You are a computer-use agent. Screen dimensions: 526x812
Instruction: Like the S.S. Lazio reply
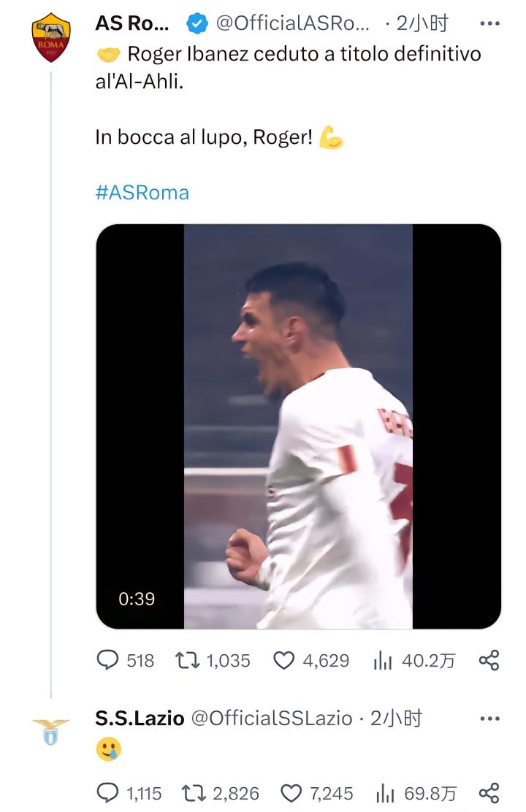291,793
